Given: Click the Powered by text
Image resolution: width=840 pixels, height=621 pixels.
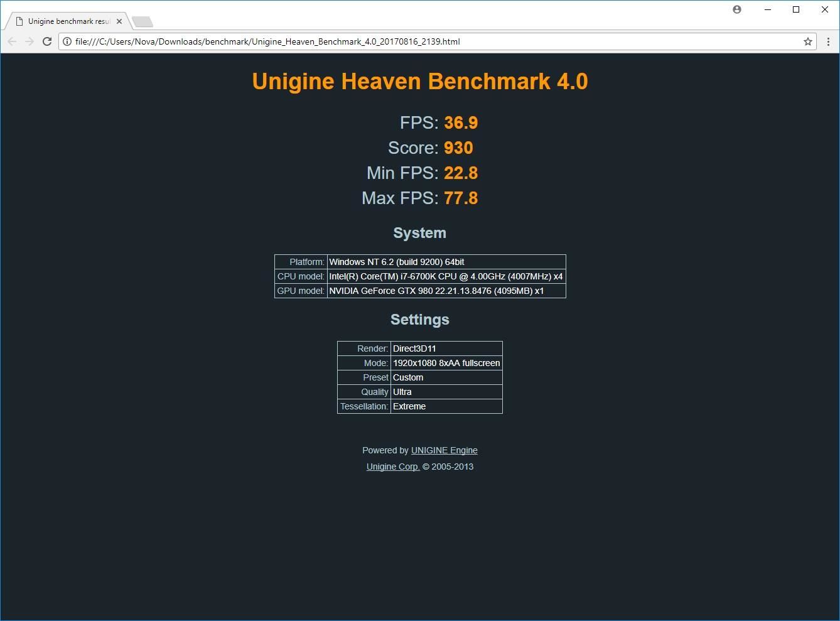Looking at the screenshot, I should coord(385,450).
